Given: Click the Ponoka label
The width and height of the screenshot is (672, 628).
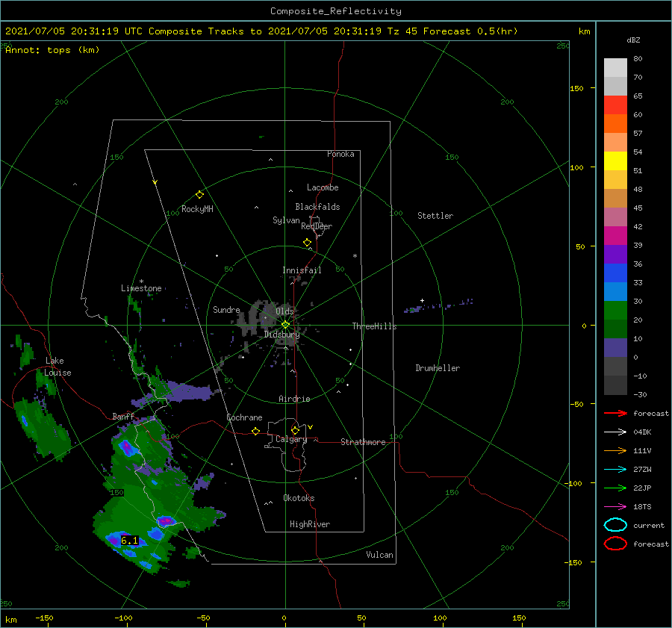Looking at the screenshot, I should (x=340, y=154).
